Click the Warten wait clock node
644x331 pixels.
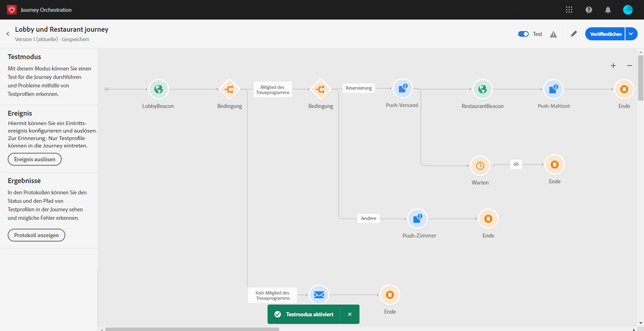480,166
